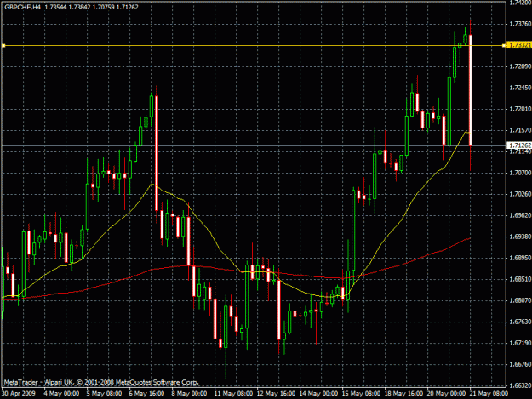The width and height of the screenshot is (532, 399).
Task: Click price axis label 1.68510
Action: coord(520,279)
